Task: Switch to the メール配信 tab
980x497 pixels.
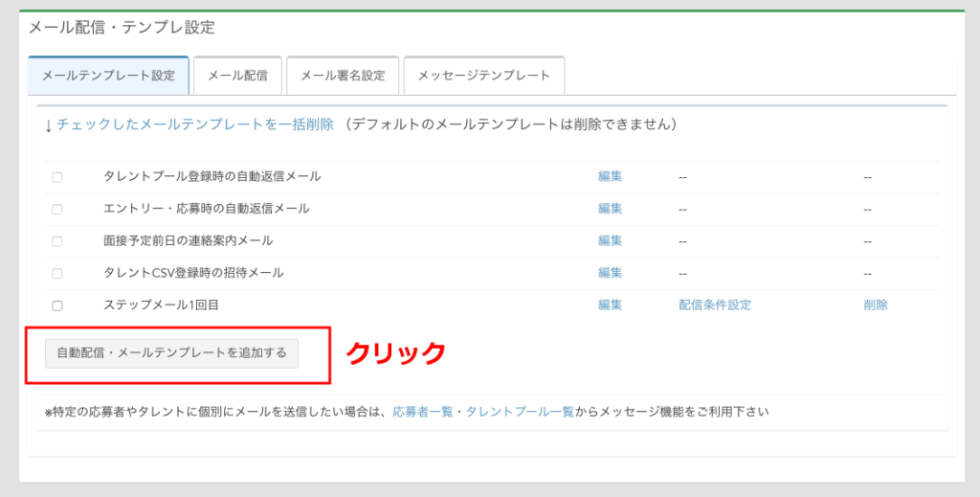Action: pyautogui.click(x=237, y=76)
